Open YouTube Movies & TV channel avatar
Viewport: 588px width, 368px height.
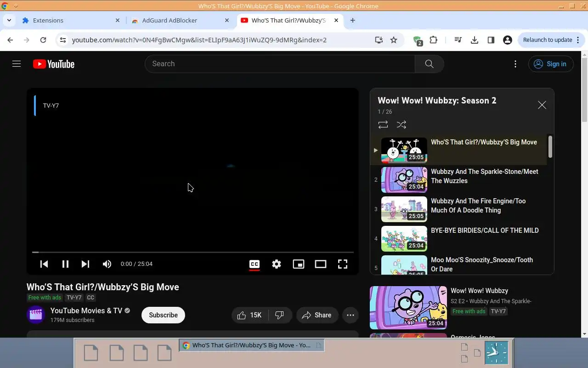click(x=36, y=315)
